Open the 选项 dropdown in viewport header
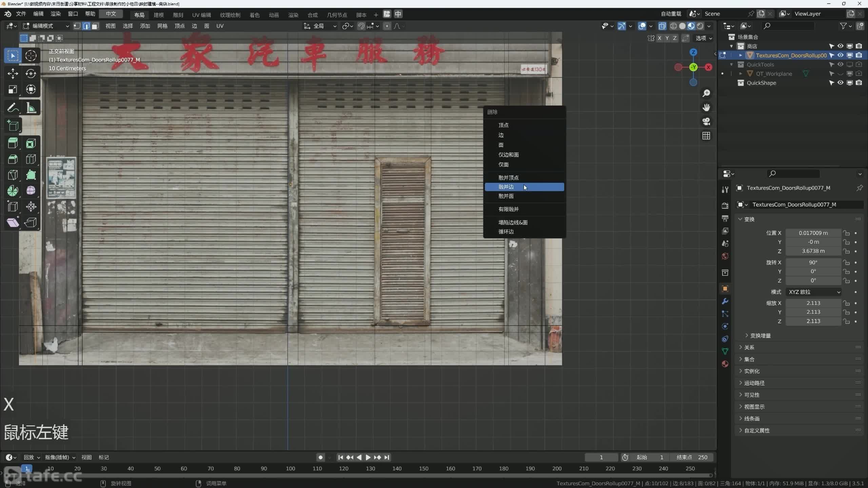Viewport: 868px width, 488px height. (704, 38)
